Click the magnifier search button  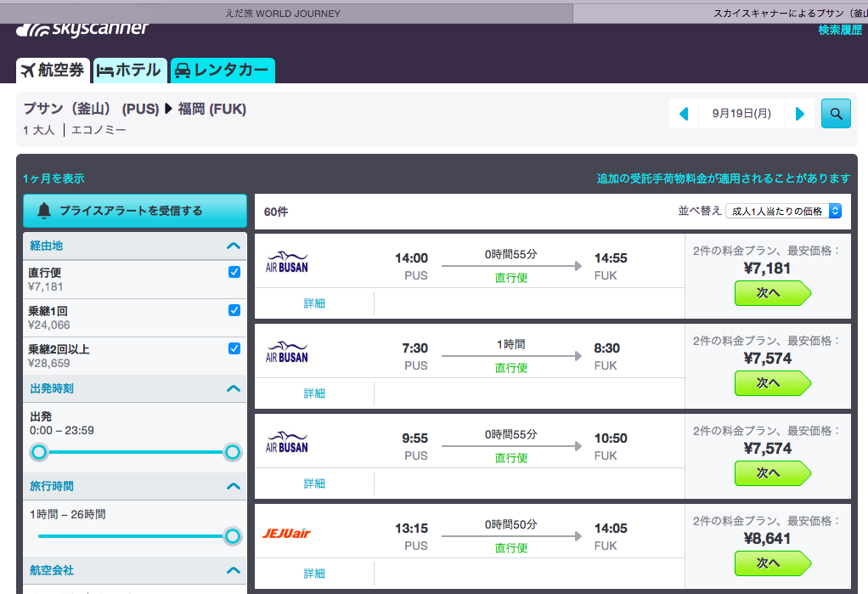pos(836,114)
